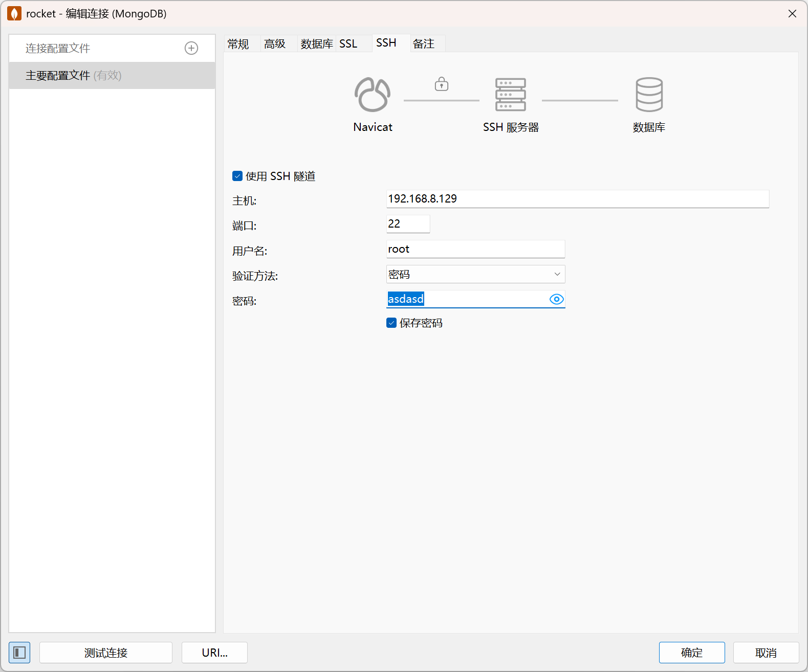Switch to the 数据库 tab
The height and width of the screenshot is (672, 808).
[317, 44]
